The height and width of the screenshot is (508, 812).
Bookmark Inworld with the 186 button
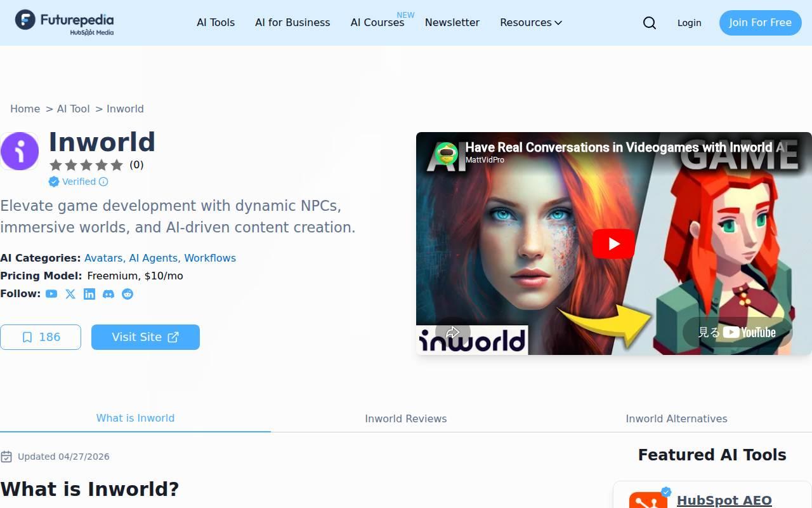coord(41,337)
